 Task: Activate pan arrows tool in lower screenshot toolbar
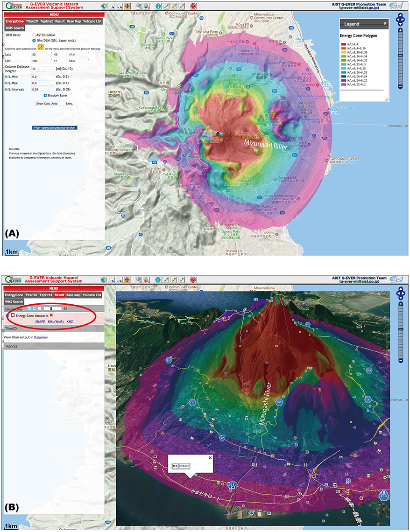pos(127,280)
